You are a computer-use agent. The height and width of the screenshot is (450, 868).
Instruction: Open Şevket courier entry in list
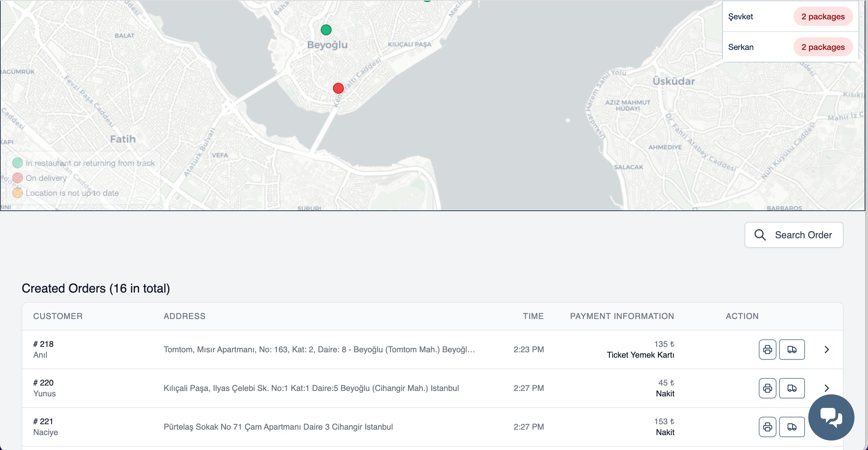[741, 16]
